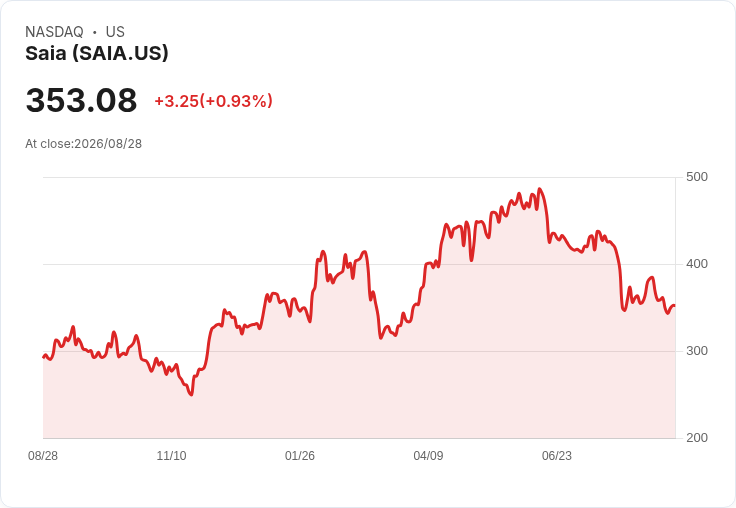The height and width of the screenshot is (508, 736).
Task: Click the 06/23 x-axis date label
Action: (557, 455)
